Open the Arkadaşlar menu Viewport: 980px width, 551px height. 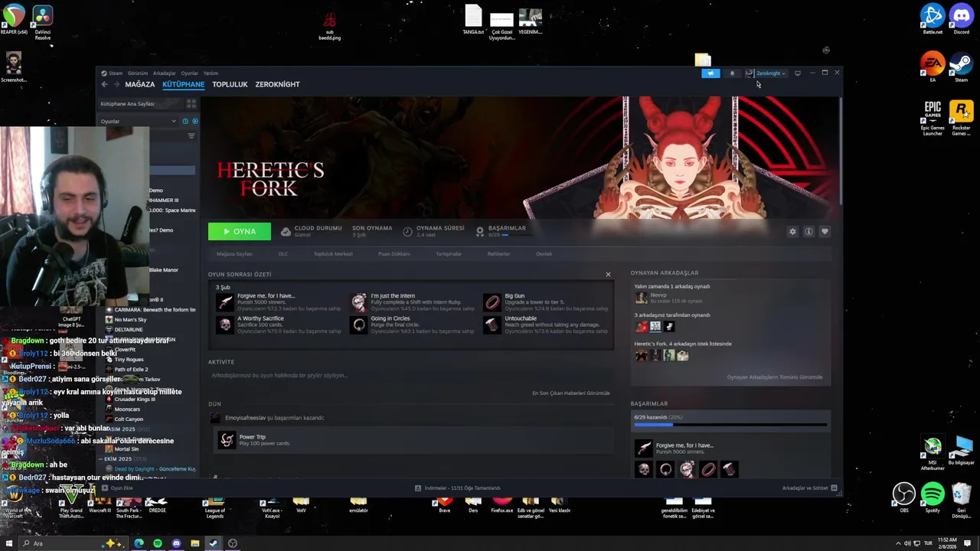point(165,73)
